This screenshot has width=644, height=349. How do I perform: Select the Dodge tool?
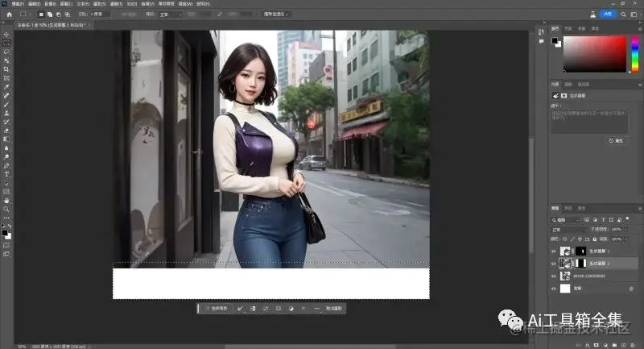click(6, 156)
